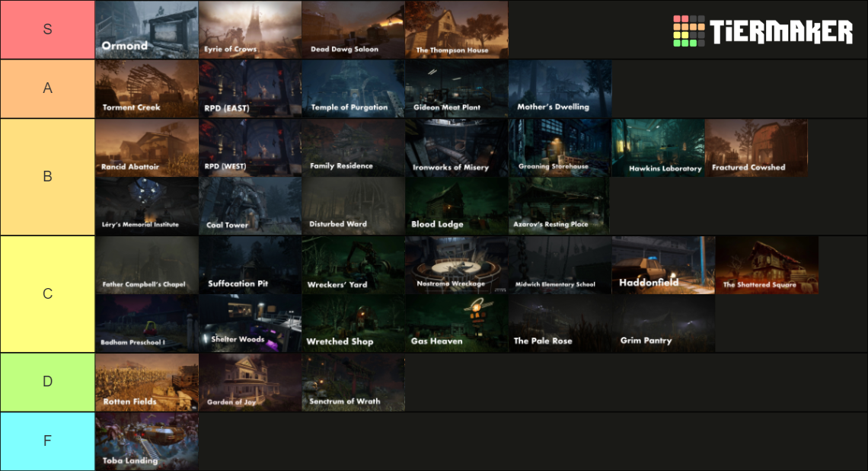Click Gideon Meat Plant in A tier
Image resolution: width=868 pixels, height=471 pixels.
click(x=456, y=88)
